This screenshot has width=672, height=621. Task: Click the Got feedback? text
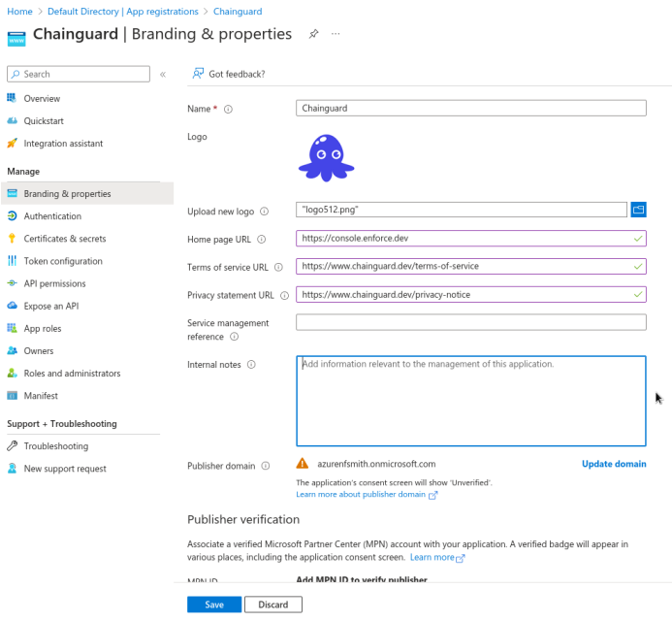click(x=237, y=74)
